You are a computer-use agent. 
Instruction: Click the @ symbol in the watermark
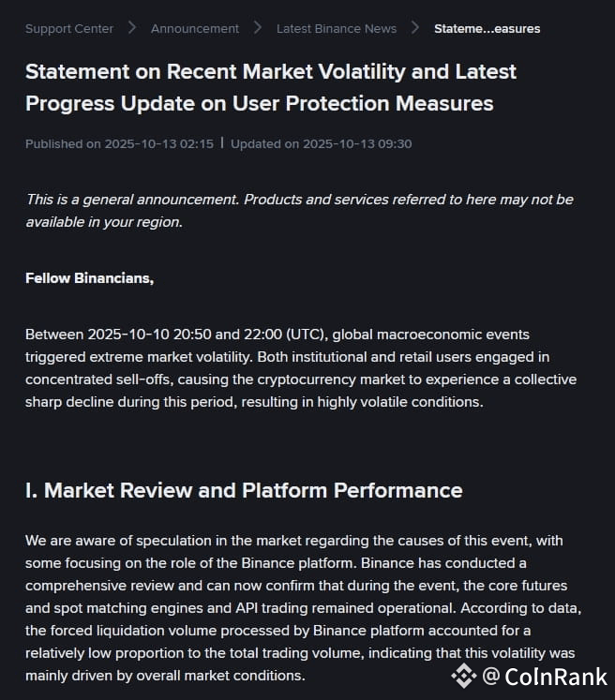click(x=491, y=676)
